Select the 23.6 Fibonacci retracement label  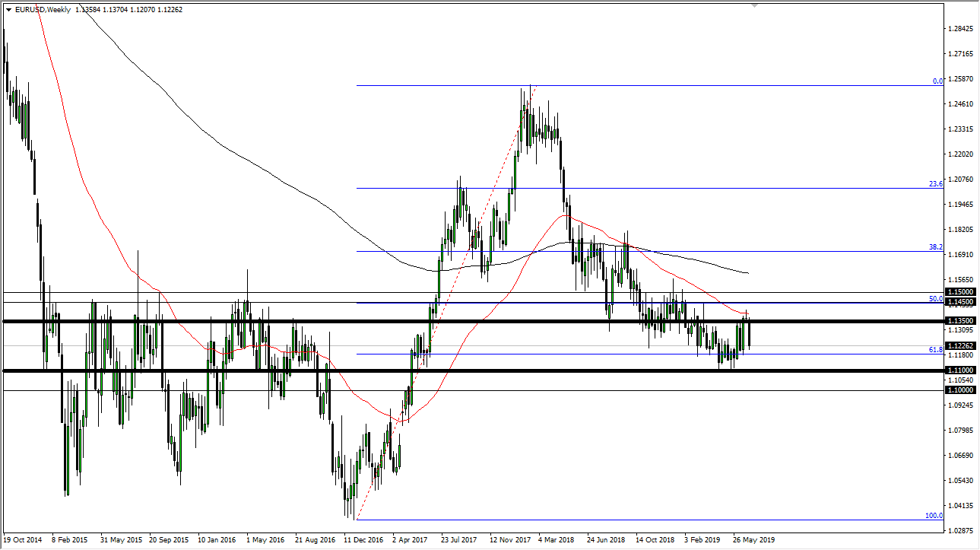pyautogui.click(x=934, y=183)
